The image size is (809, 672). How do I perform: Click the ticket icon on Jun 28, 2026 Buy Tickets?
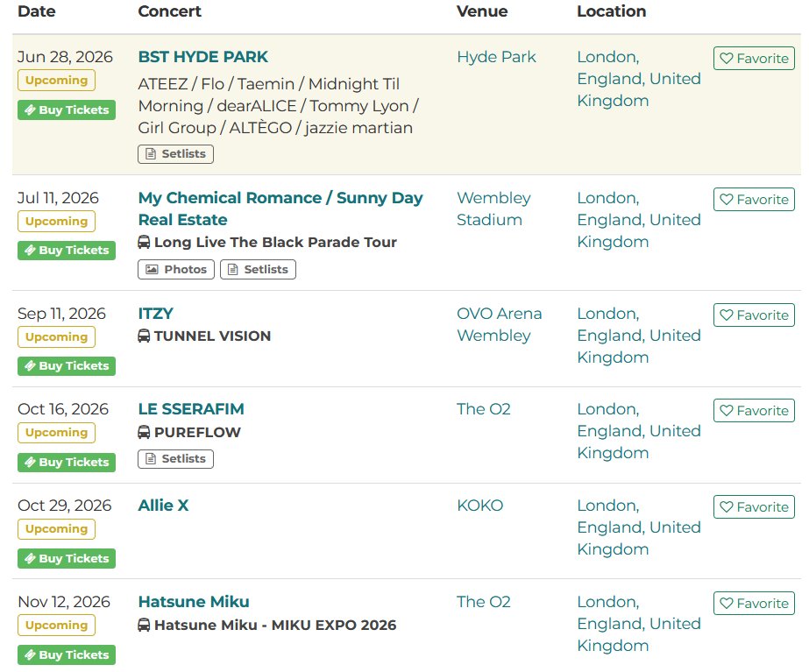click(x=31, y=110)
